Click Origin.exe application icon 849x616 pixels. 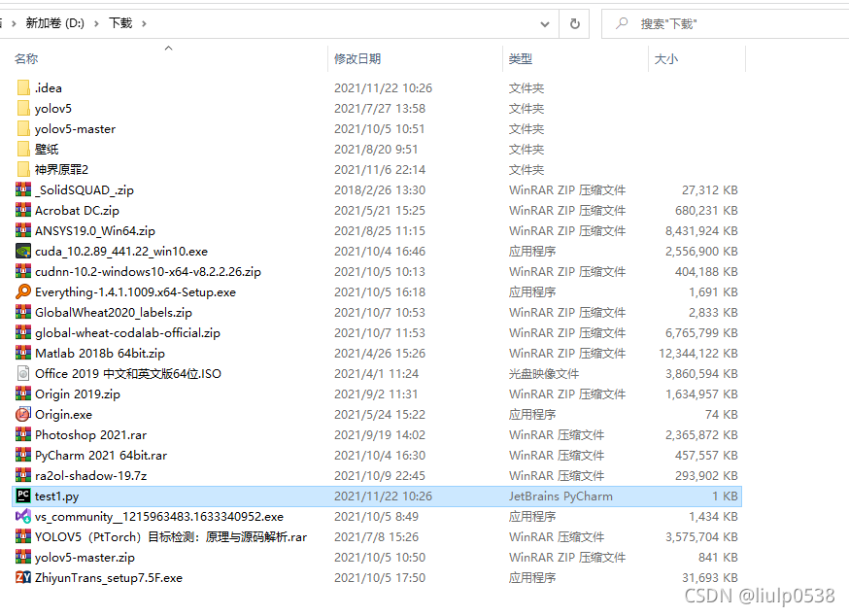(23, 415)
